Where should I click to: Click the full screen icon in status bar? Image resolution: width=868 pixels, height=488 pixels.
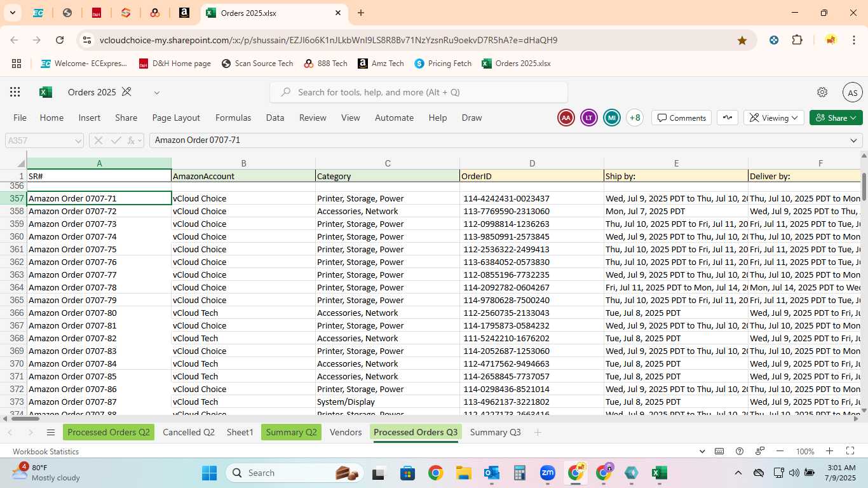click(850, 451)
